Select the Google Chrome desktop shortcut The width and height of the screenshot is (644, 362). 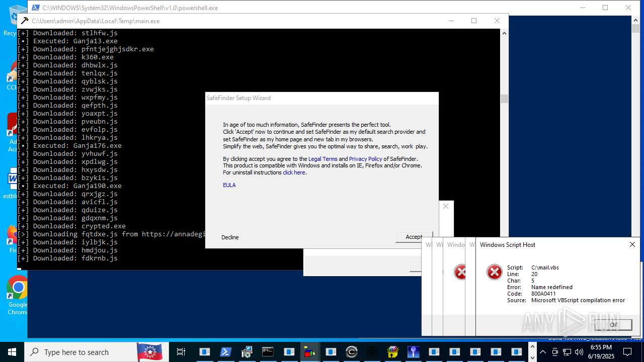tap(18, 295)
